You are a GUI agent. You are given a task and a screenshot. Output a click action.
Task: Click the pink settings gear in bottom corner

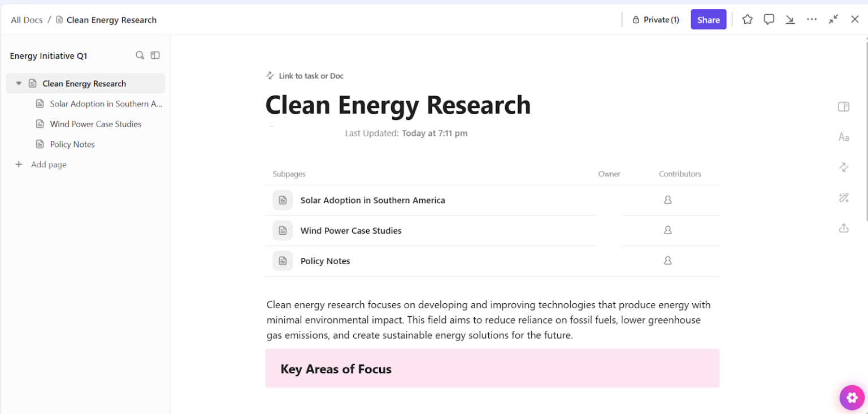click(852, 398)
